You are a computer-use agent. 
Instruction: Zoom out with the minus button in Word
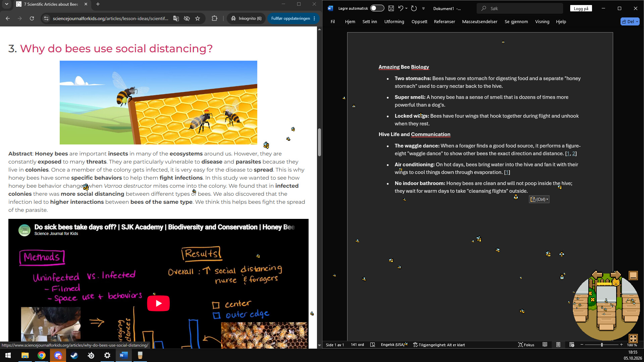coord(582,345)
